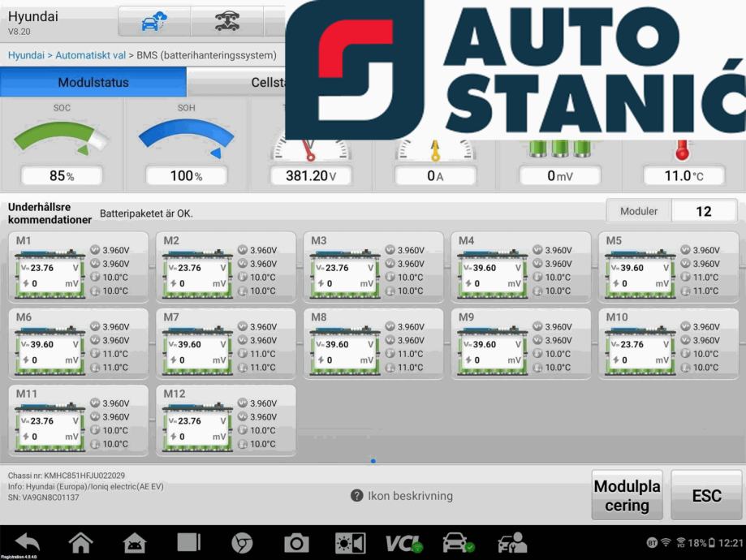
Task: Select the M5 module battery image
Action: pyautogui.click(x=640, y=274)
